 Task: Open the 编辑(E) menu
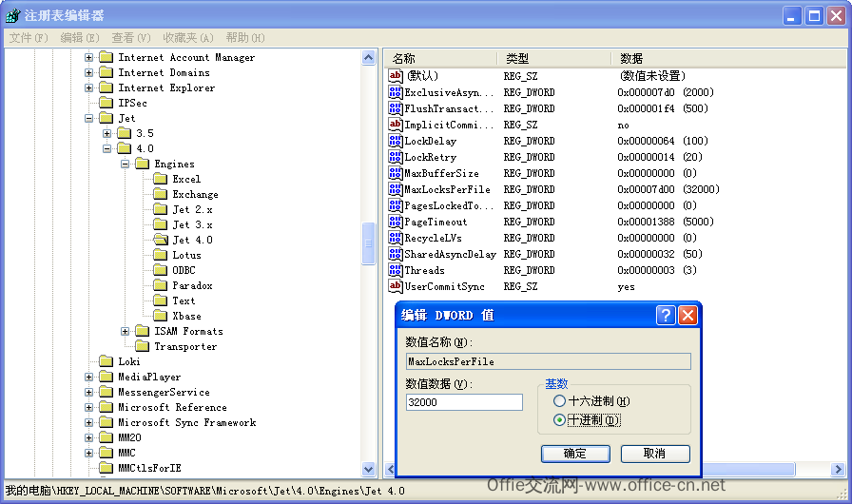(x=80, y=37)
